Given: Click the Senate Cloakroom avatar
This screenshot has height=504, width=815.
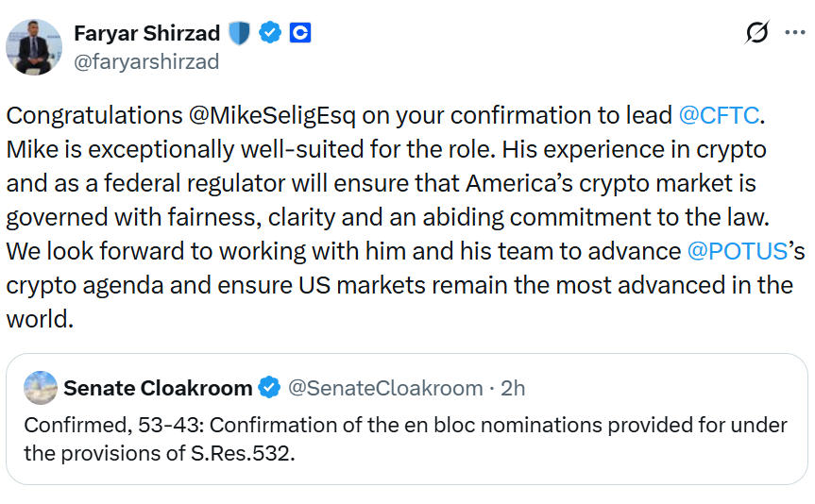Looking at the screenshot, I should (x=42, y=388).
